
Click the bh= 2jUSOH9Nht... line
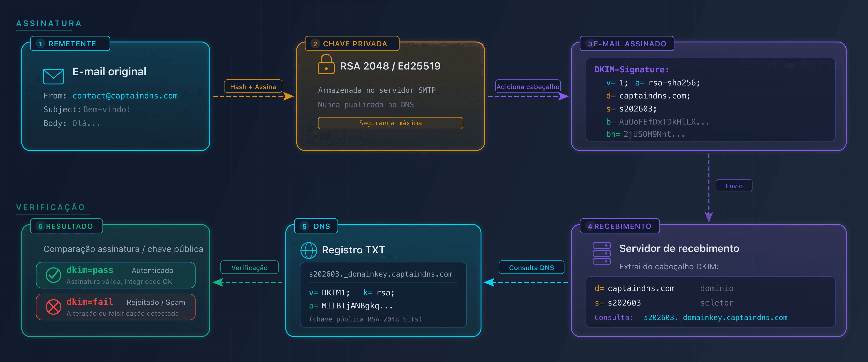click(646, 134)
